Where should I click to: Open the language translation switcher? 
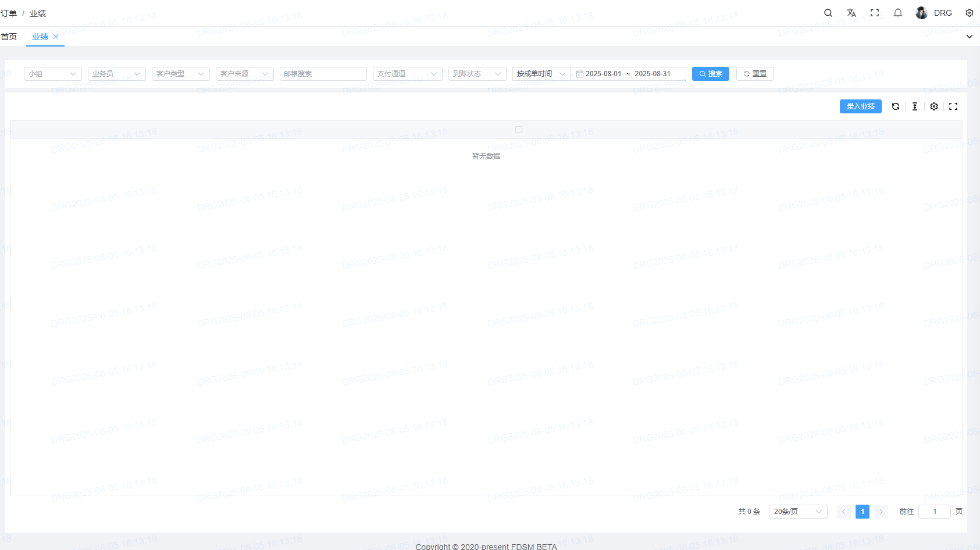pos(851,13)
